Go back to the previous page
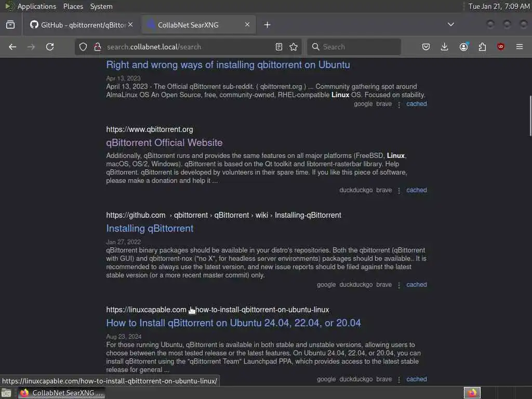 12,47
